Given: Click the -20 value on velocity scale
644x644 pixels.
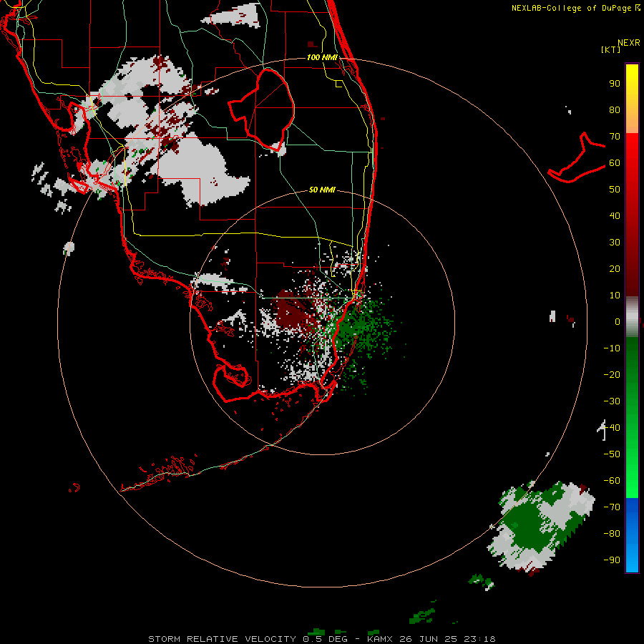Looking at the screenshot, I should pyautogui.click(x=612, y=375).
